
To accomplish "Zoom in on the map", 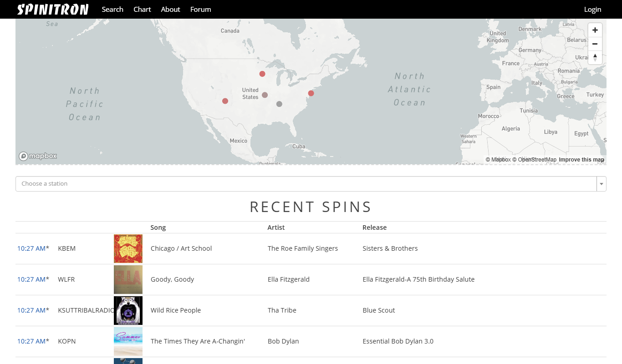I will click(x=595, y=30).
